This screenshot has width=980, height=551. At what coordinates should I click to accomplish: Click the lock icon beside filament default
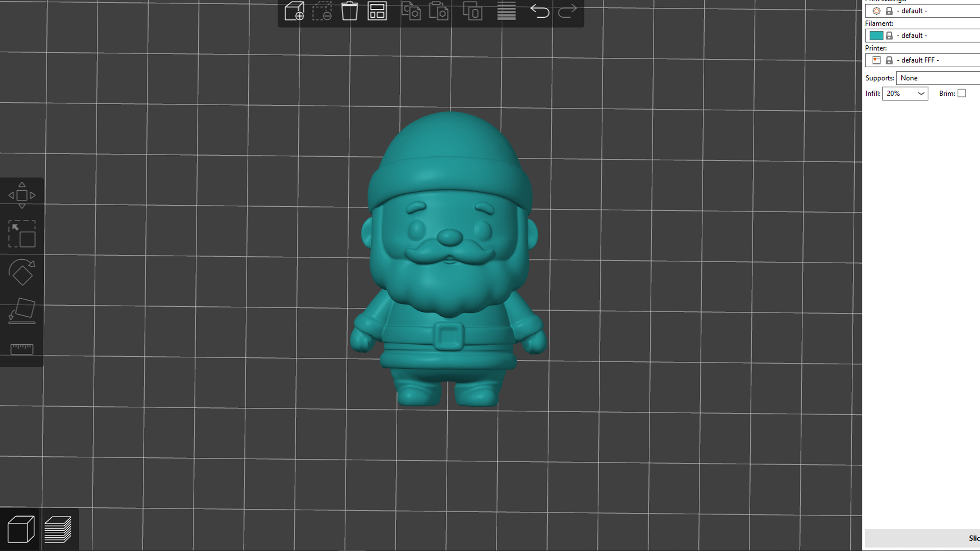coord(889,35)
